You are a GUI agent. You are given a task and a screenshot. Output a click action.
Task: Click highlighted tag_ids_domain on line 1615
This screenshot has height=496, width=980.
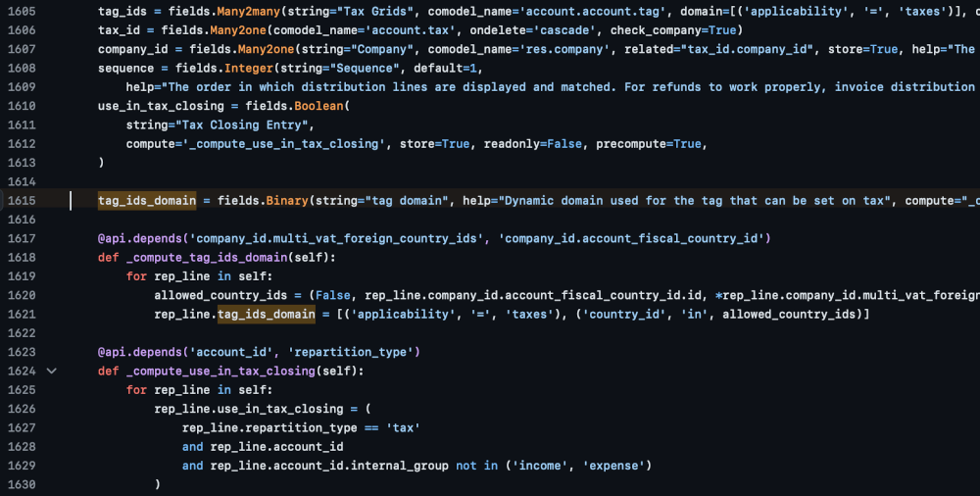pos(147,201)
